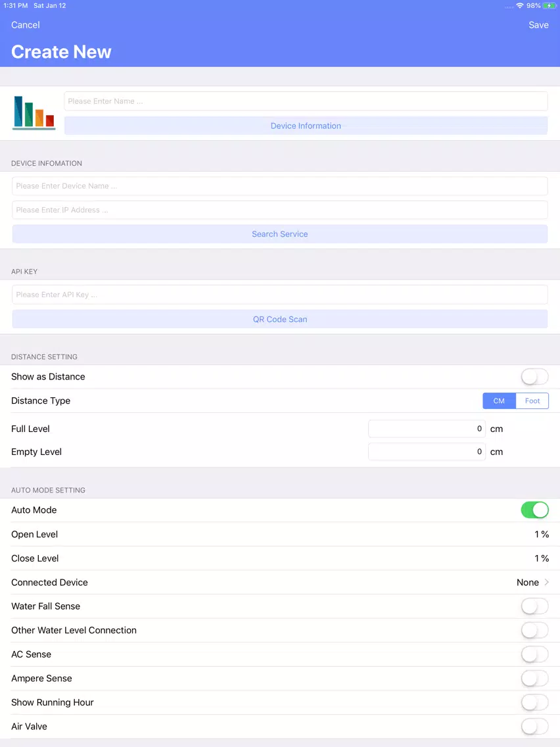The height and width of the screenshot is (747, 560).
Task: Turn off the Auto Mode switch
Action: (x=534, y=510)
